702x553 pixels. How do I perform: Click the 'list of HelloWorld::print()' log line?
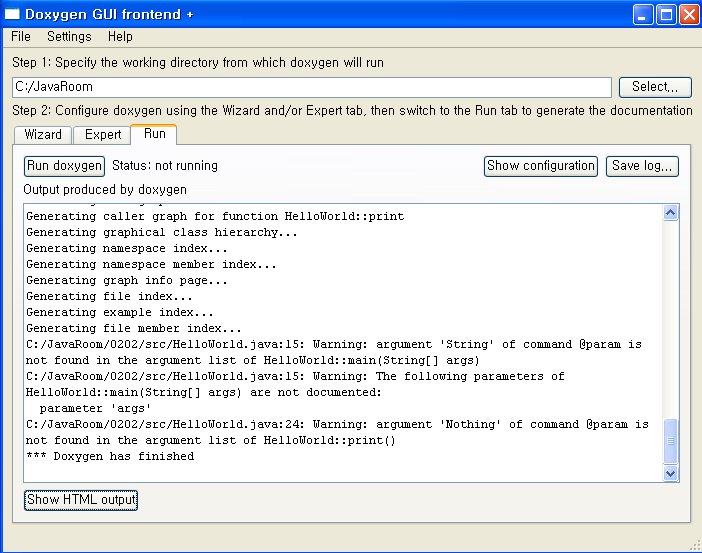coord(210,441)
